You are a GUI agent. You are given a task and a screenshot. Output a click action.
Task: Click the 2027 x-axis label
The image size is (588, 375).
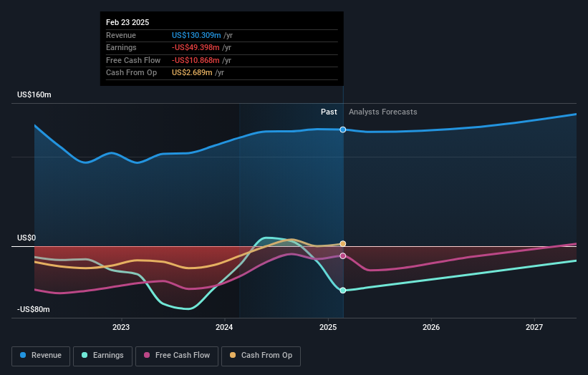[534, 327]
